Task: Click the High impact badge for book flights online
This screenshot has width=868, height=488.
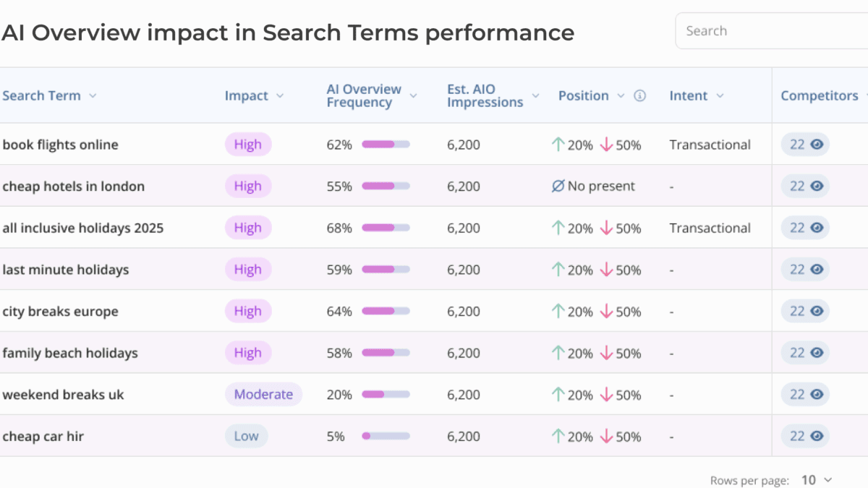Action: [x=247, y=145]
